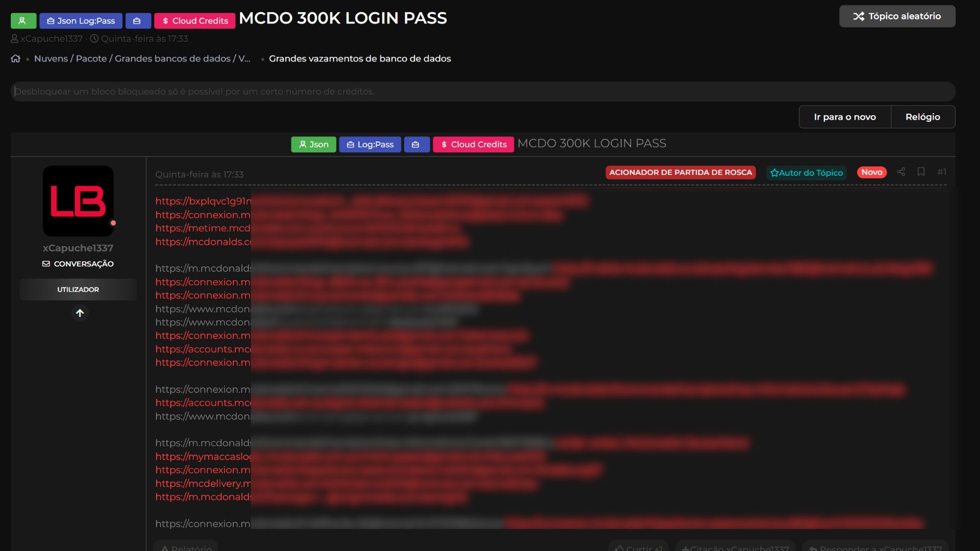Click the ACIONADOR DE PARTIDA DE ROSCA badge
Viewport: 980px width, 551px height.
(680, 172)
